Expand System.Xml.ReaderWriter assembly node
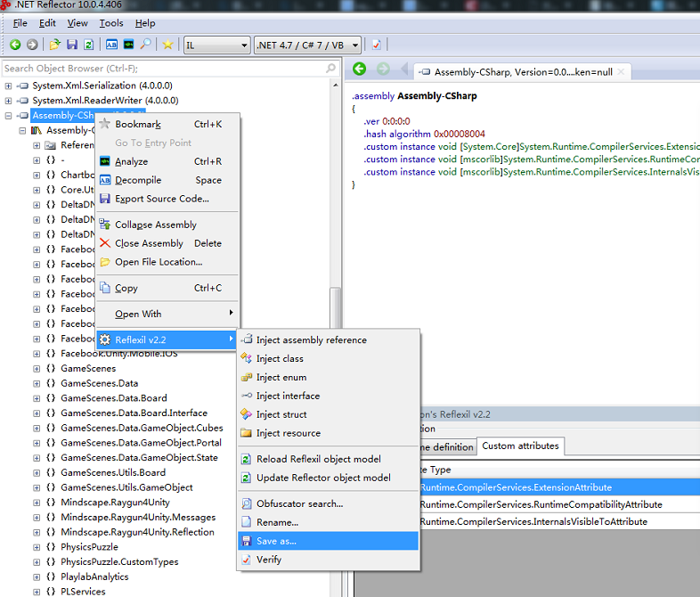The height and width of the screenshot is (597, 700). (x=8, y=101)
